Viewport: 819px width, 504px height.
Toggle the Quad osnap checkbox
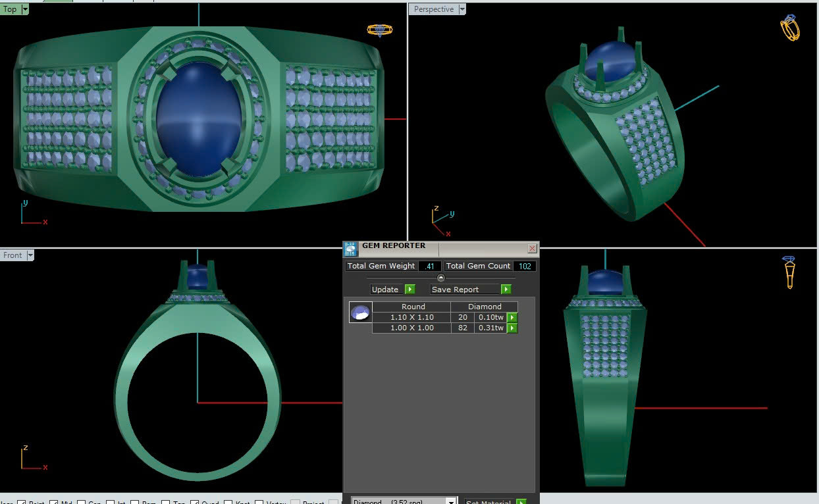194,502
